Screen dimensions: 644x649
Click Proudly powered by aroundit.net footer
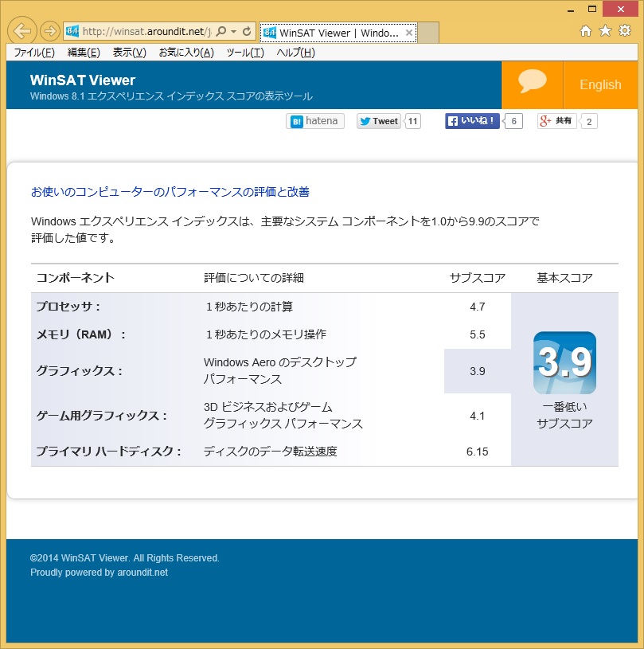[99, 573]
